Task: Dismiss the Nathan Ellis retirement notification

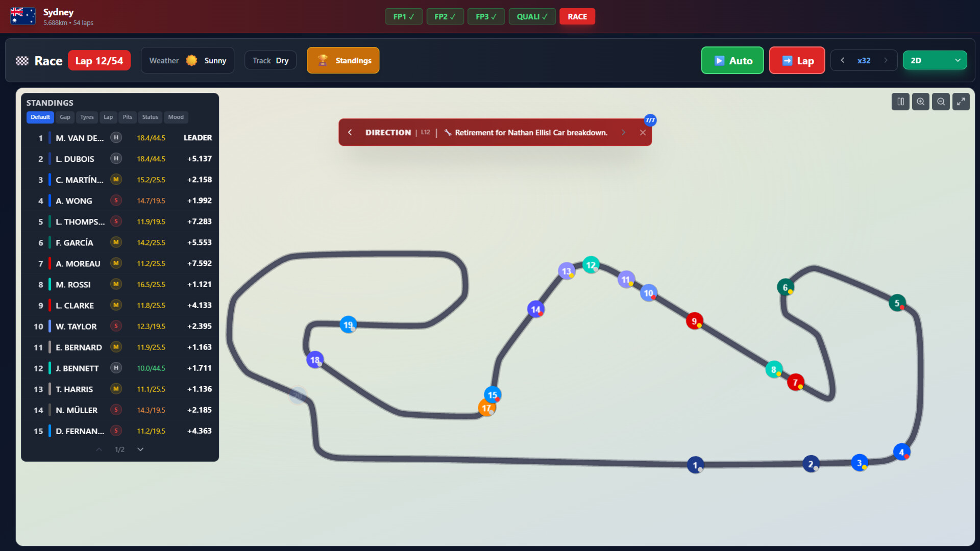Action: click(643, 132)
